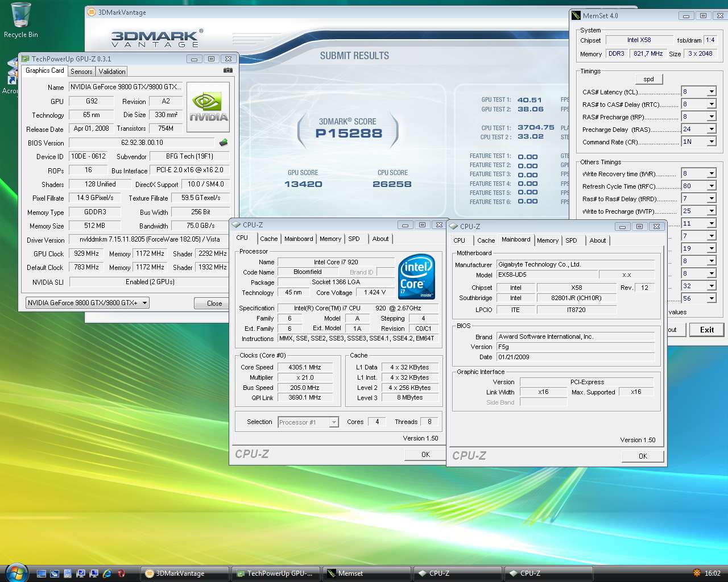Open the Recycle Bin desktop icon

(20, 20)
